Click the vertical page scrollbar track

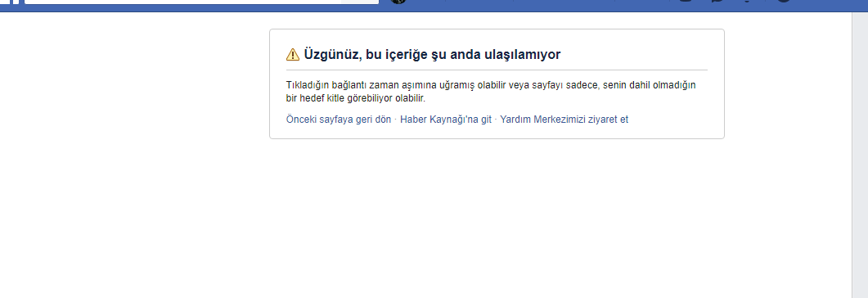click(x=859, y=155)
